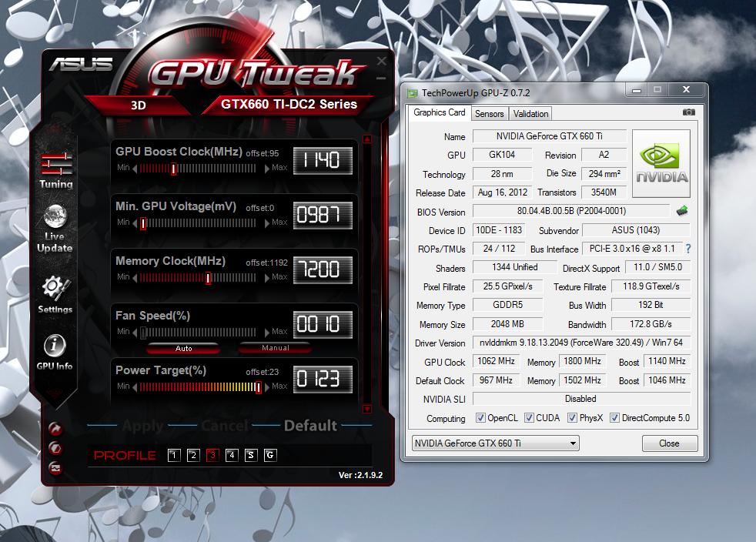Click the GPU Boost Clock value 1140
This screenshot has height=542, width=756.
(x=323, y=160)
